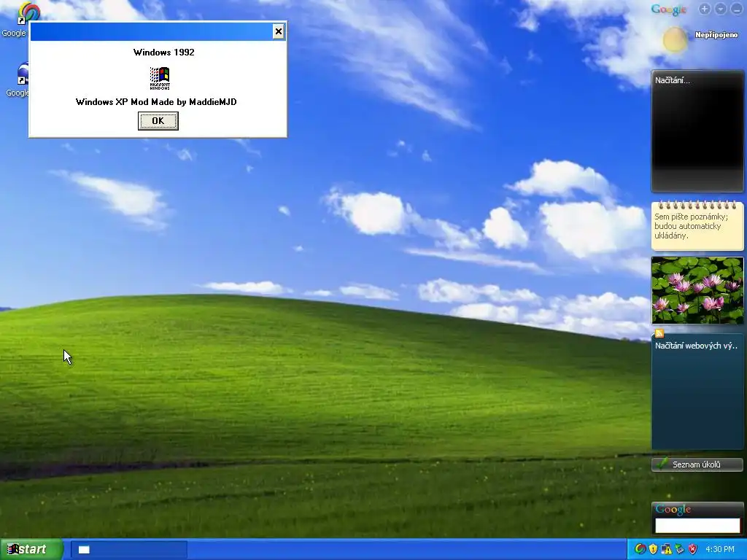Screen dimensions: 747x560
Task: Click the Microsoft Windows logo in dialog
Action: tap(160, 78)
